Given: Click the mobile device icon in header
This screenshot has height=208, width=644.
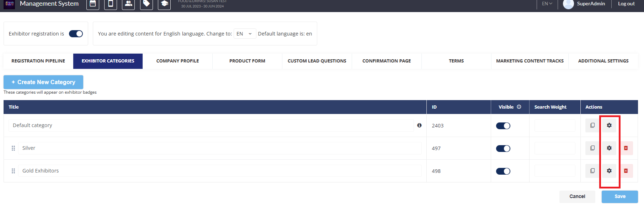Looking at the screenshot, I should [x=111, y=4].
